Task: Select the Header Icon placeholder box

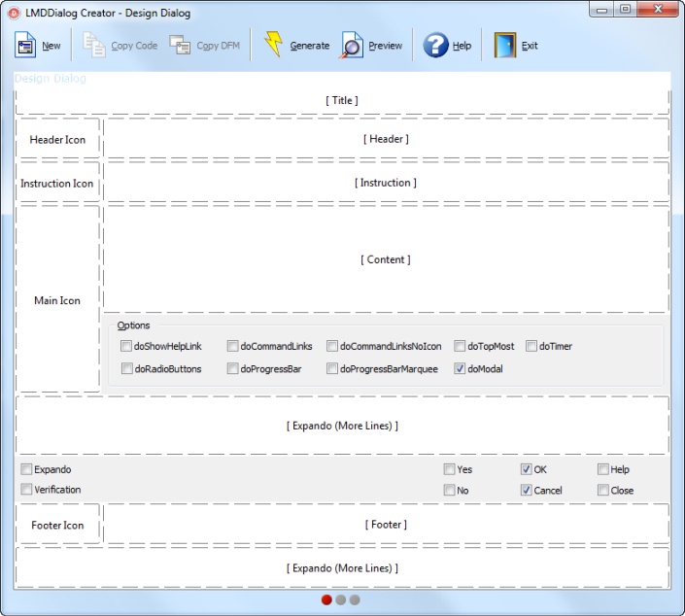Action: pos(57,140)
